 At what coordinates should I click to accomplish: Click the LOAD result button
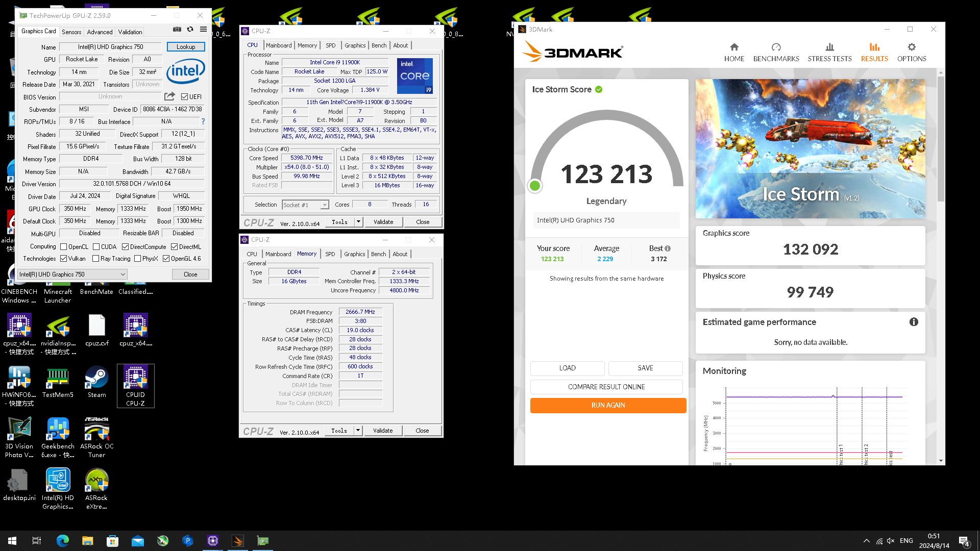pos(567,368)
